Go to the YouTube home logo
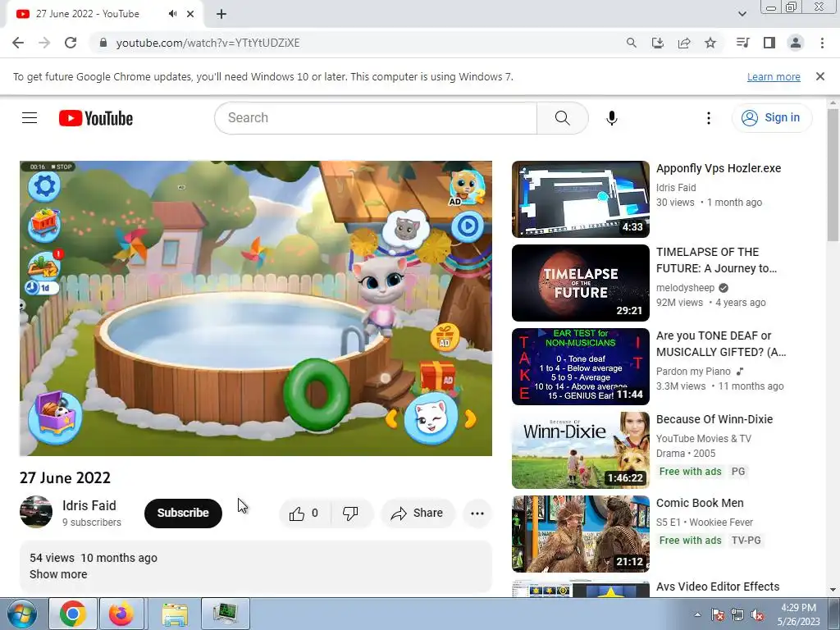This screenshot has height=630, width=840. (x=96, y=118)
